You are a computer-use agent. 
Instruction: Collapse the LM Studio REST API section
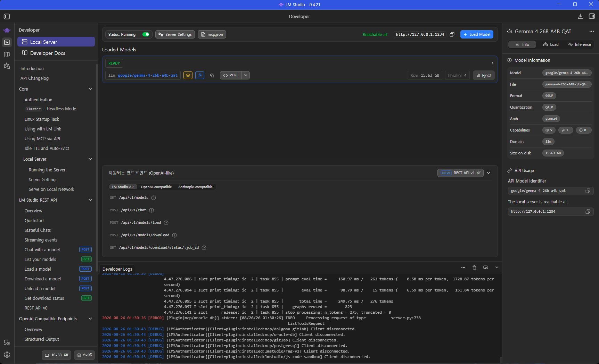tap(90, 200)
